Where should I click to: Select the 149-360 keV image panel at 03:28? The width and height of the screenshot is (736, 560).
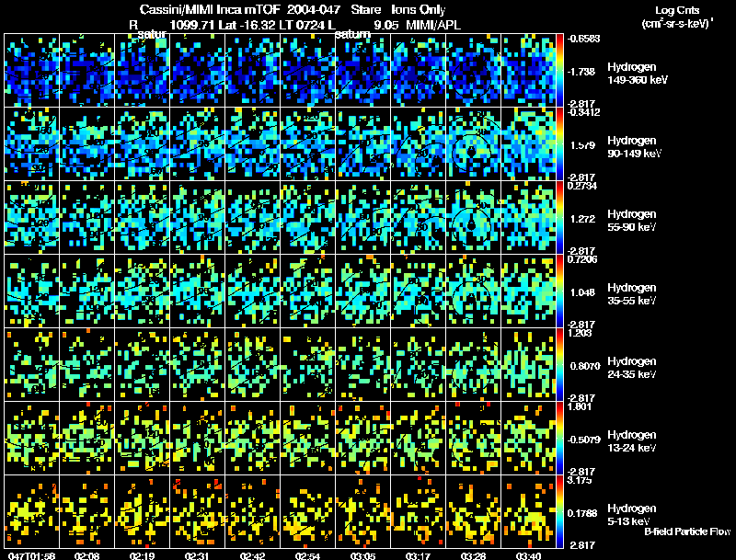(x=473, y=70)
